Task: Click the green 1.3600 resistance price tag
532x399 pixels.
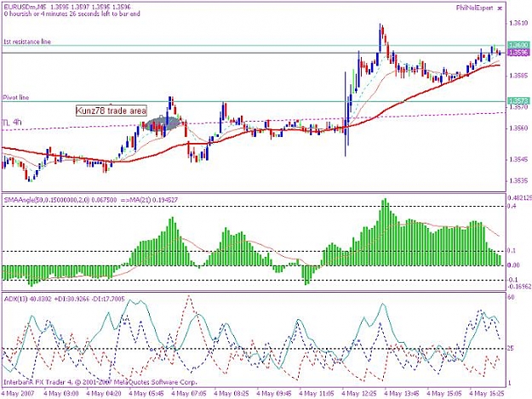Action: coord(518,45)
